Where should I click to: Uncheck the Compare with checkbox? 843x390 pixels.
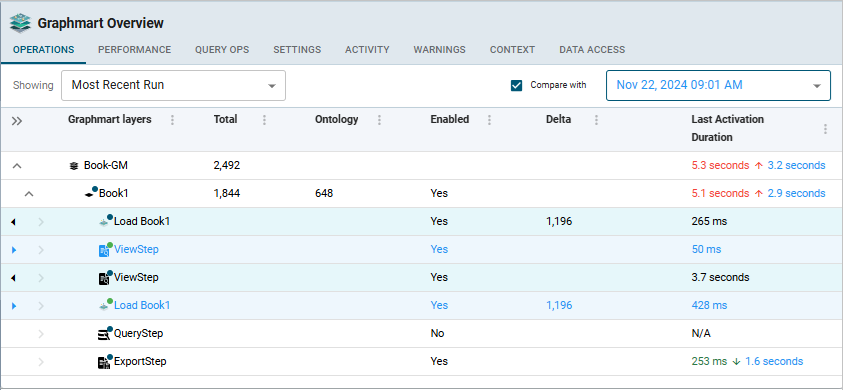[x=517, y=85]
